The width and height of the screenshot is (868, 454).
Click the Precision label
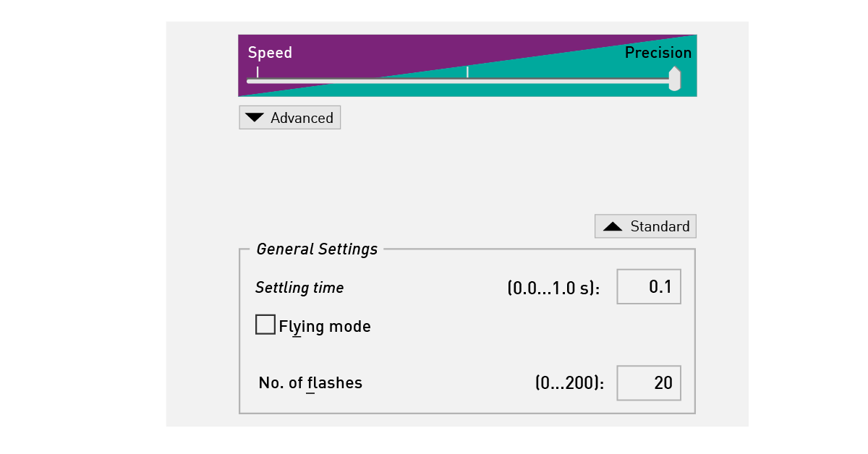pyautogui.click(x=658, y=53)
